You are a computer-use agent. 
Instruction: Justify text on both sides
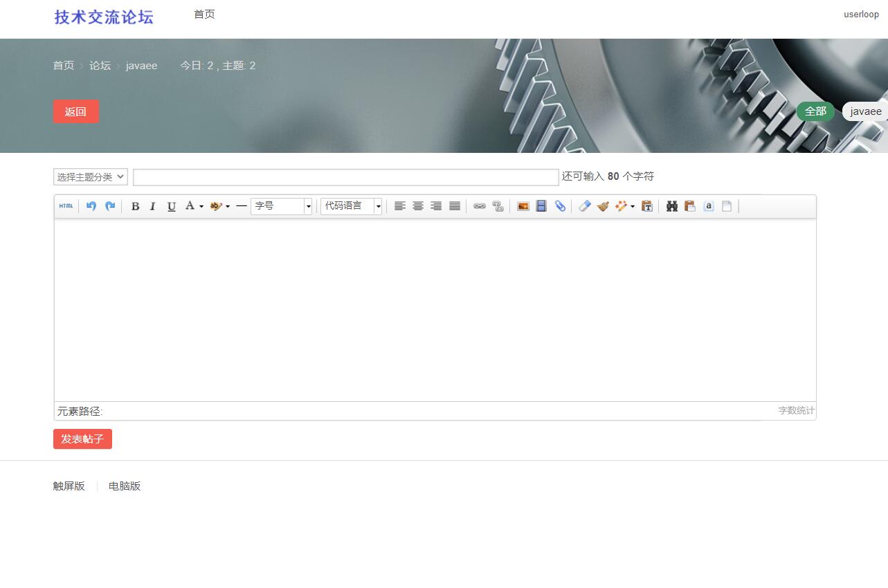point(455,206)
